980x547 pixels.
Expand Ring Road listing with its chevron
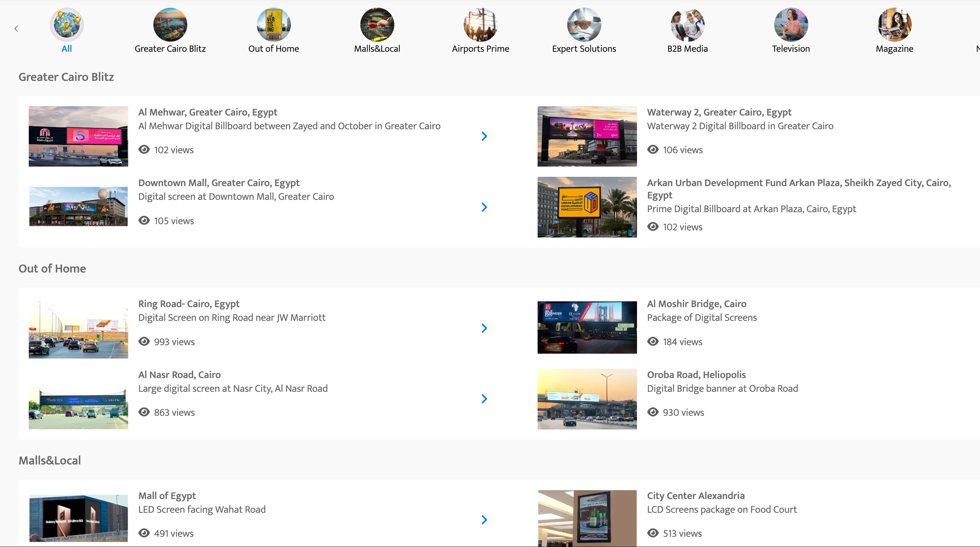pyautogui.click(x=484, y=328)
